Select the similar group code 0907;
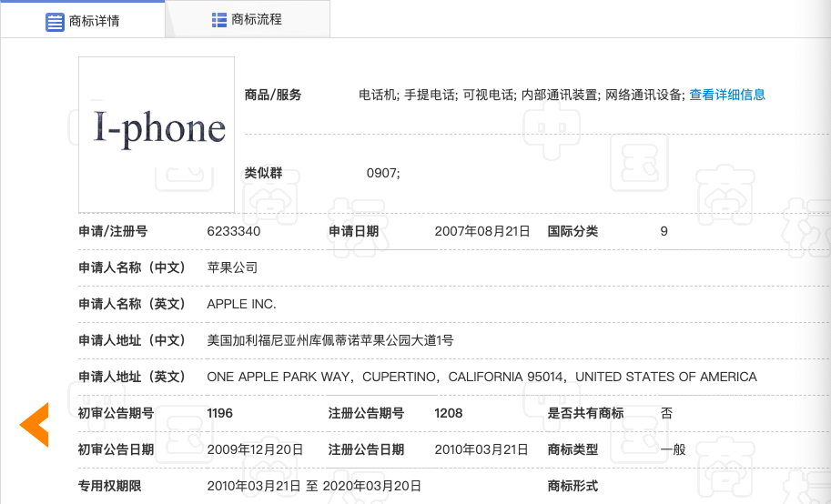831x504 pixels. (383, 173)
